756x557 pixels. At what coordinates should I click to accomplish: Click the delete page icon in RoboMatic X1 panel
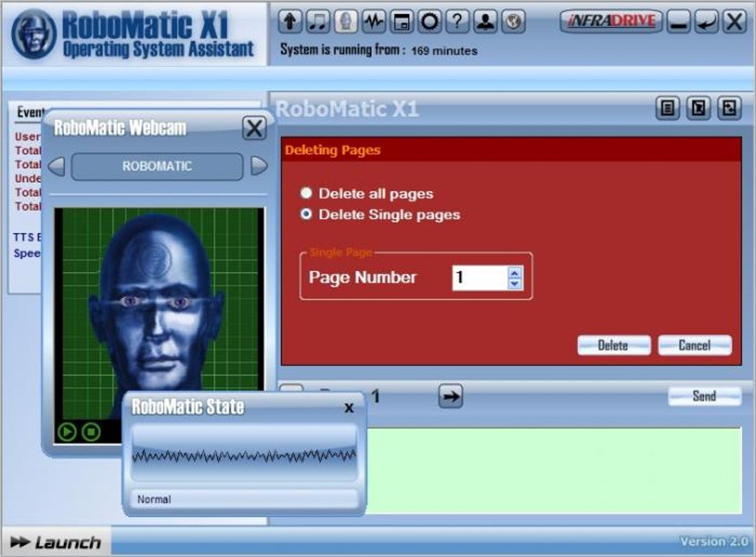pyautogui.click(x=698, y=108)
